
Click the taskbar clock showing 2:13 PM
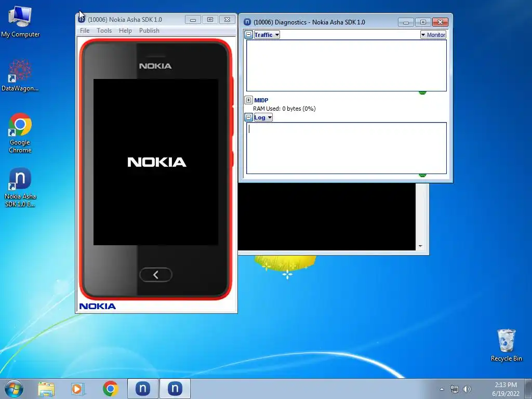(506, 389)
